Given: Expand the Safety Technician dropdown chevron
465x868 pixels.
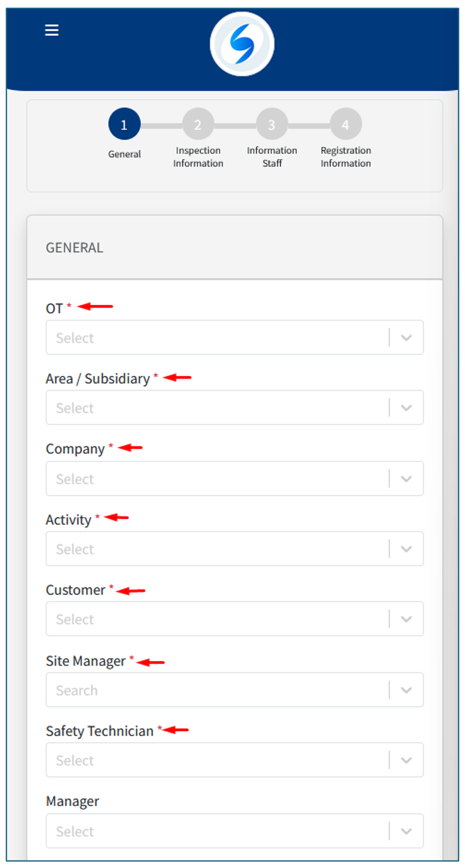Looking at the screenshot, I should point(406,760).
